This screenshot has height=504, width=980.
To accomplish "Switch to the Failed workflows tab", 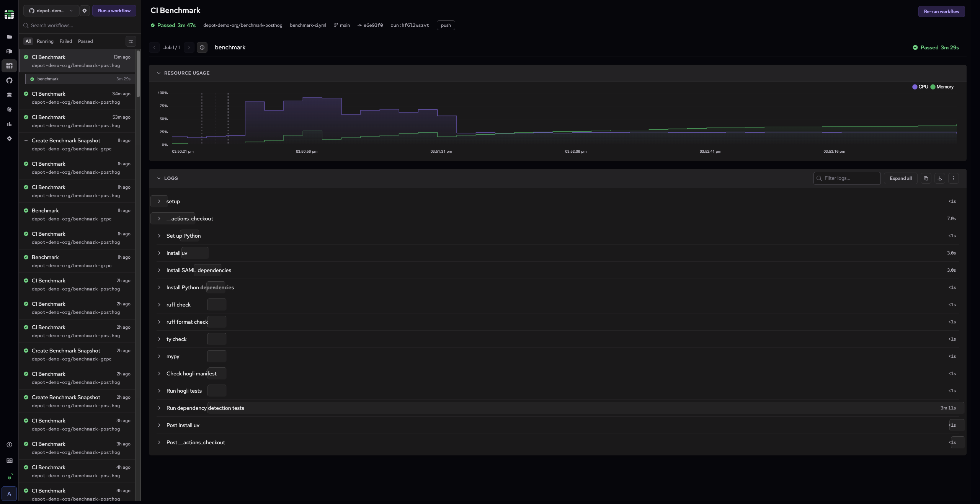I will pyautogui.click(x=65, y=41).
